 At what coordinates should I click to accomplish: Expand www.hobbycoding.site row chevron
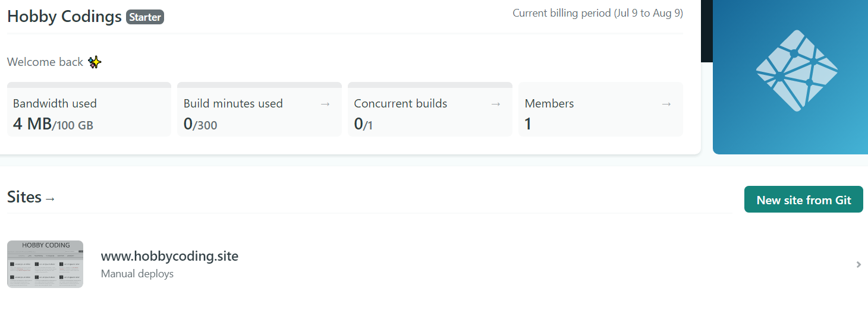click(x=858, y=264)
